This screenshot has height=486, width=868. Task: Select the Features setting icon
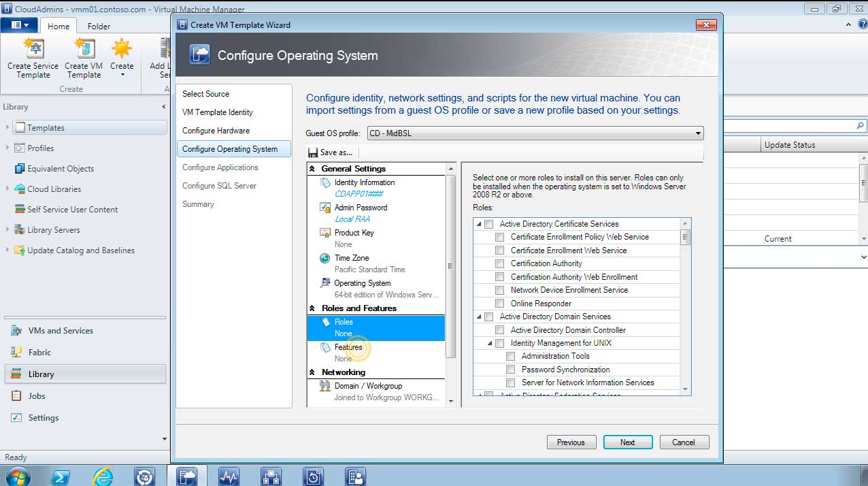pyautogui.click(x=325, y=347)
